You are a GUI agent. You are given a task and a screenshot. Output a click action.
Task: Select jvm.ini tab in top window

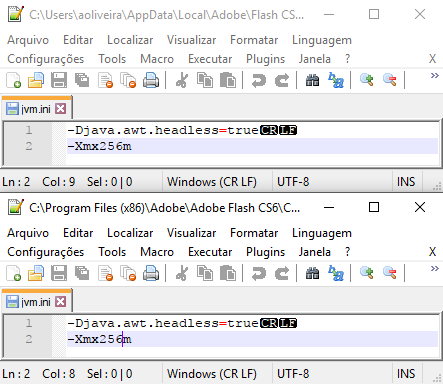click(36, 109)
